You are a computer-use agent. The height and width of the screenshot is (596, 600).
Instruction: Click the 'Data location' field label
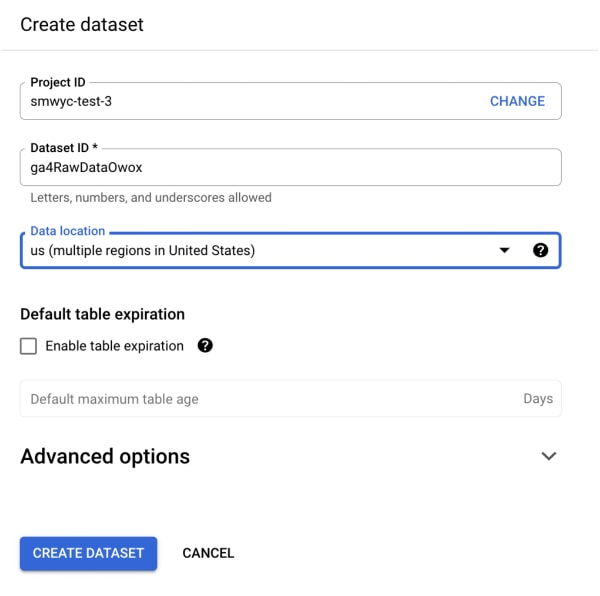point(67,231)
